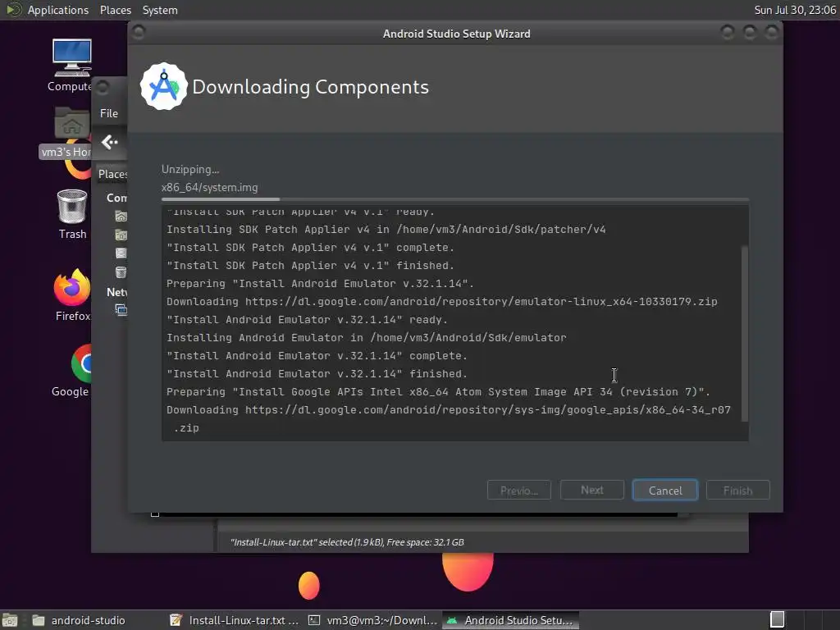Open File menu in file manager window

tap(109, 113)
